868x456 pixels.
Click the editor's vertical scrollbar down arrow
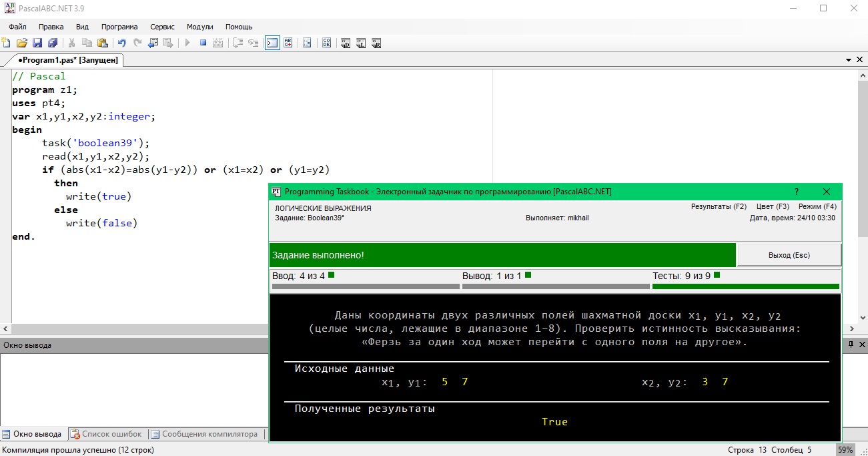pos(862,318)
